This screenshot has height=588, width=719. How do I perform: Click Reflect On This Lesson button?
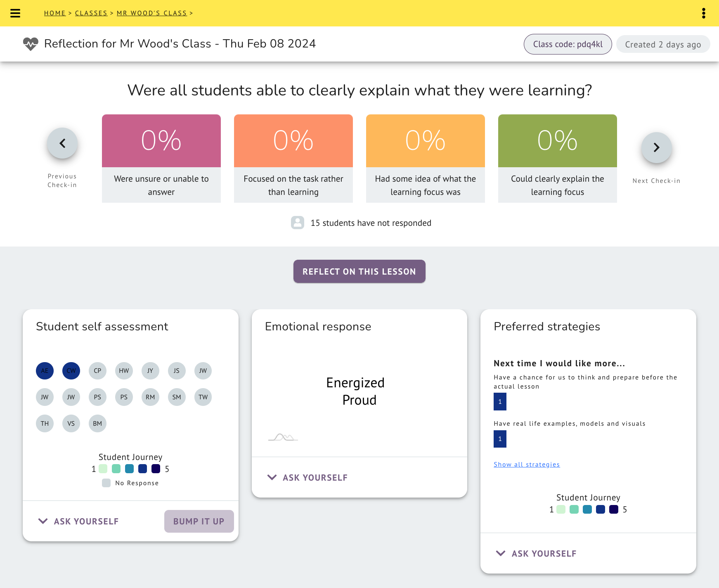[x=359, y=271]
